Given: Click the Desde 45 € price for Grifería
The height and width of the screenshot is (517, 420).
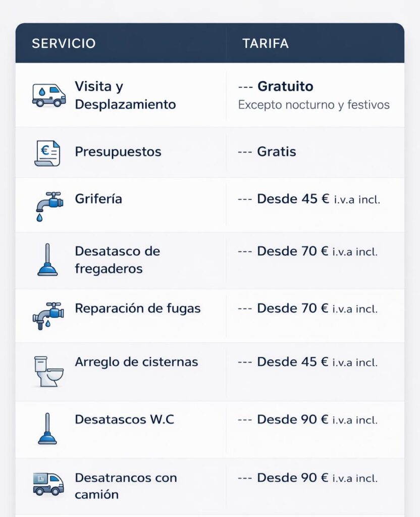Looking at the screenshot, I should [x=293, y=199].
